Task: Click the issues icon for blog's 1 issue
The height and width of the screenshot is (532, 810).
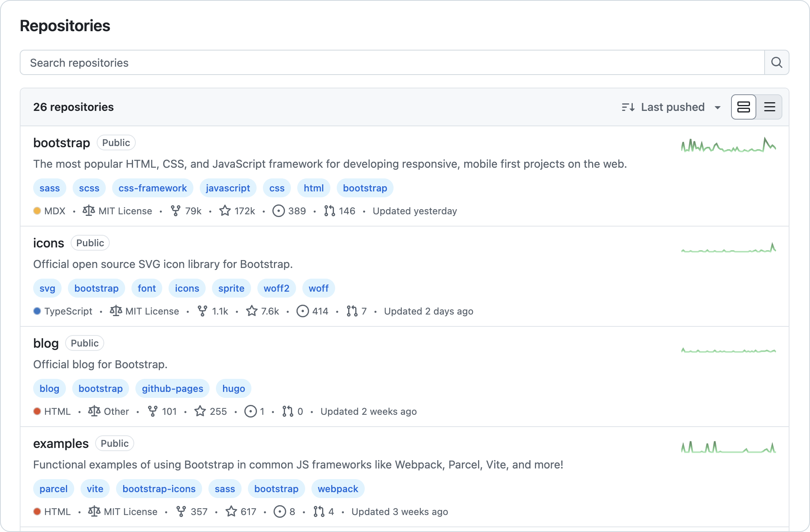Action: (251, 411)
